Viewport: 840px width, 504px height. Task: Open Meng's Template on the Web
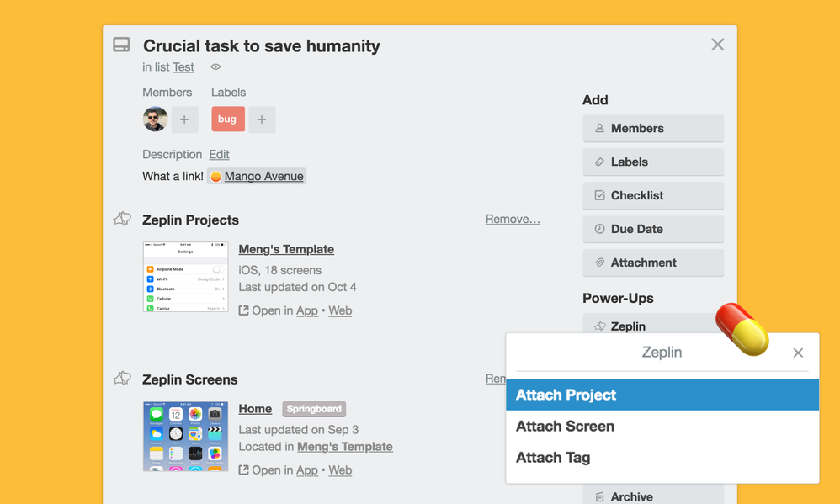coord(340,310)
